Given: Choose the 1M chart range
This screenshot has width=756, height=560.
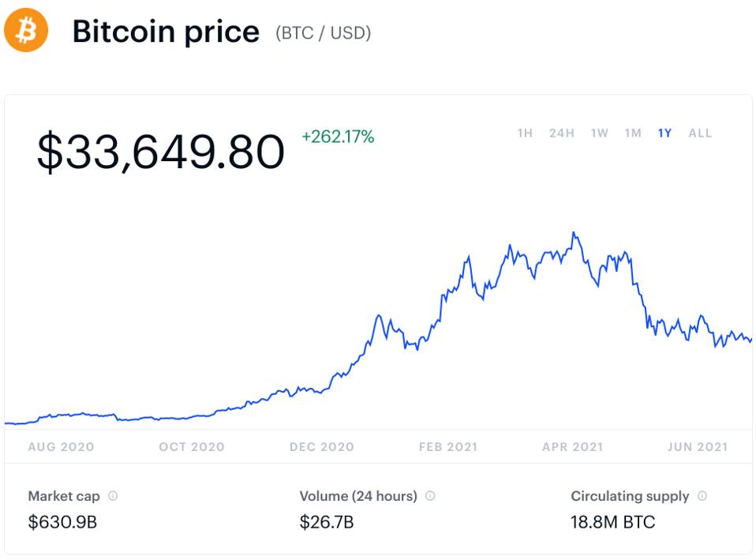Looking at the screenshot, I should pyautogui.click(x=633, y=133).
